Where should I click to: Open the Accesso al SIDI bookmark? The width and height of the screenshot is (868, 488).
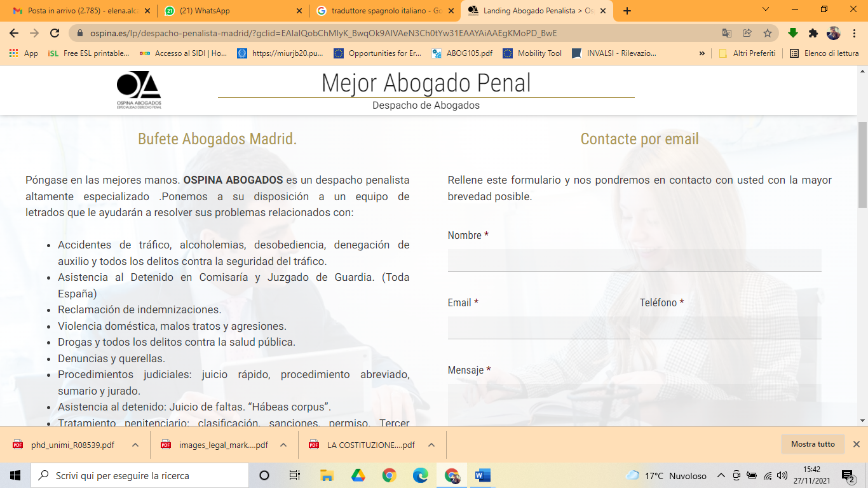point(183,53)
